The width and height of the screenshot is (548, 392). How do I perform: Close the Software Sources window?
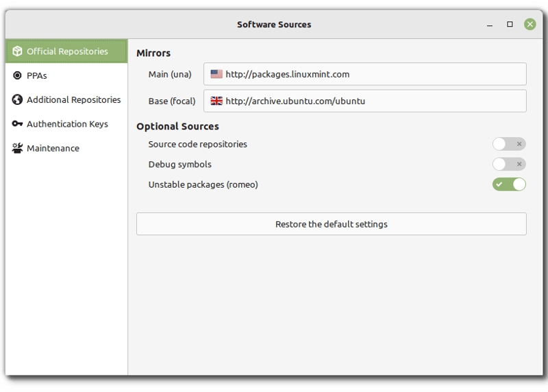530,24
